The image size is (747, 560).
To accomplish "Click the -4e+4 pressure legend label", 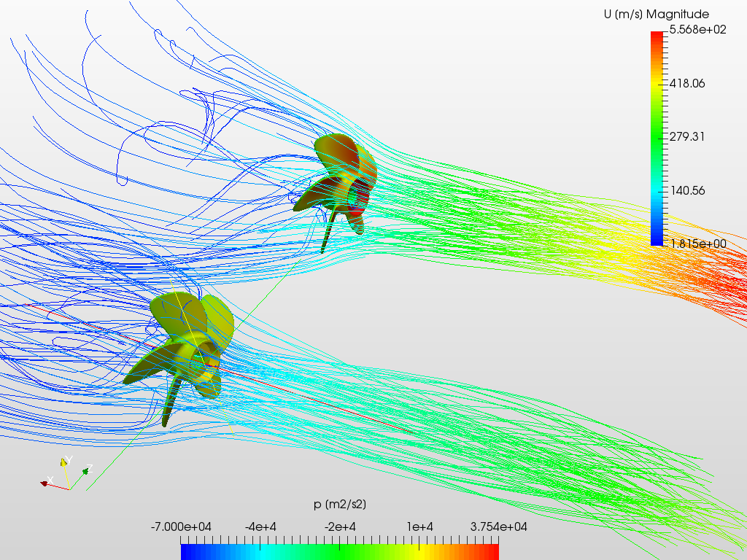I will (260, 526).
